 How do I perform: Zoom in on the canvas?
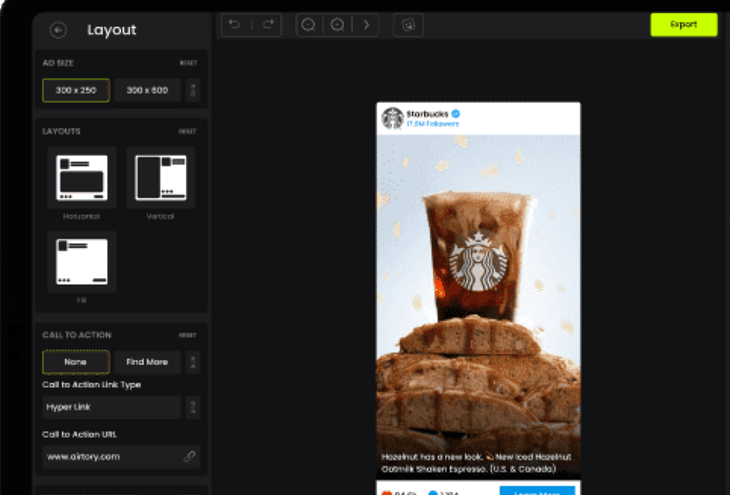pos(338,25)
